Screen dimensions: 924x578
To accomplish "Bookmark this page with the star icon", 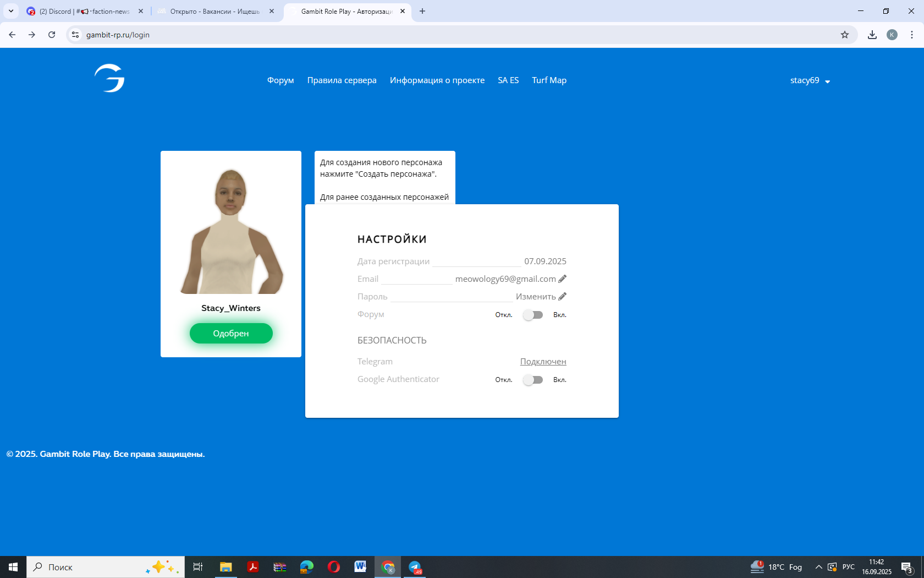I will 845,35.
